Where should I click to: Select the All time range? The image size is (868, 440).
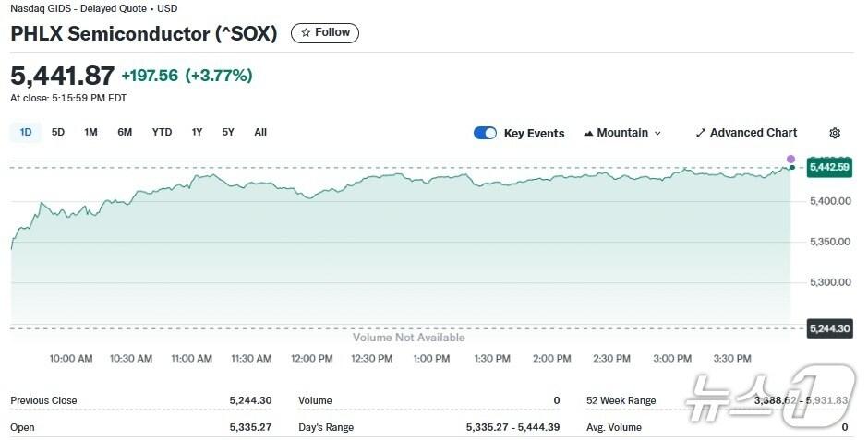pyautogui.click(x=260, y=132)
